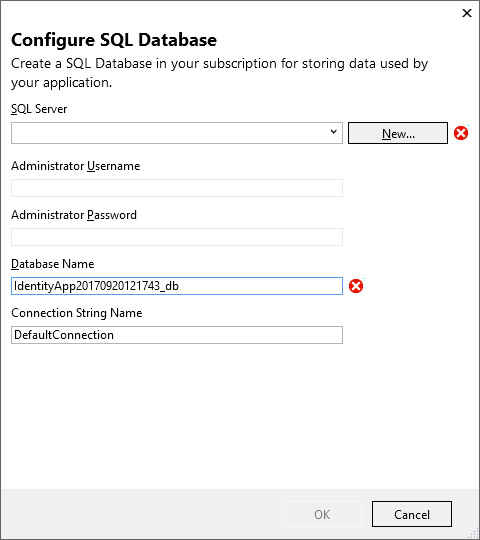Expand the SQL Server dropdown arrow

333,132
